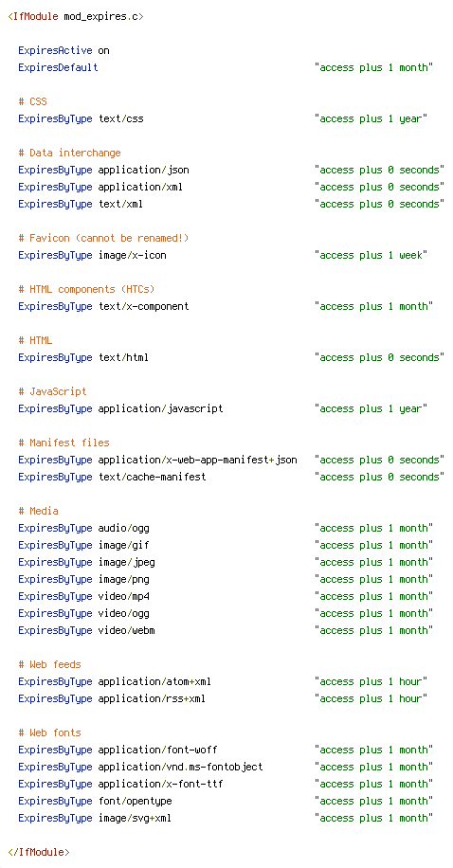Click the image/x-icon MIME type

coord(132,255)
